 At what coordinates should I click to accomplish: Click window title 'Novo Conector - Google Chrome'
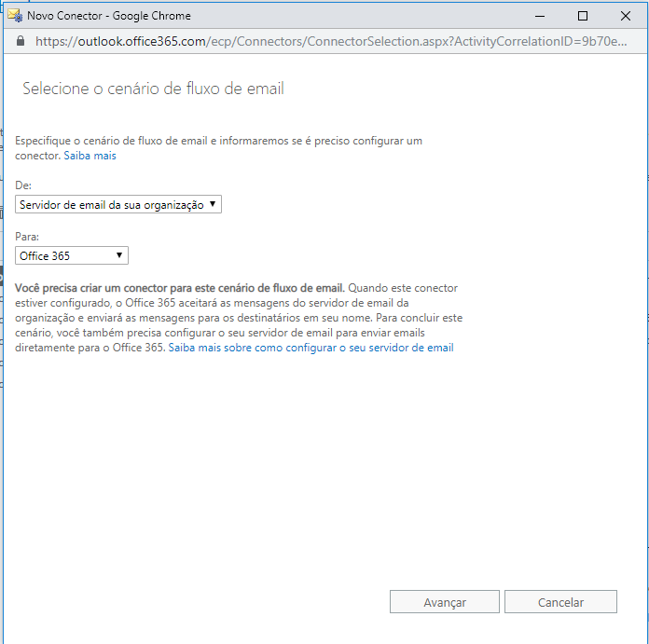(x=109, y=16)
